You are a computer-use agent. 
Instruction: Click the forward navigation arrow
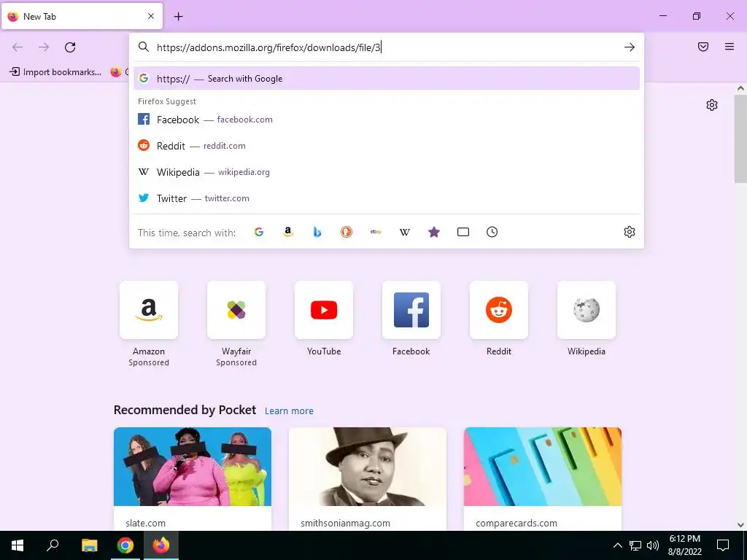pos(44,47)
